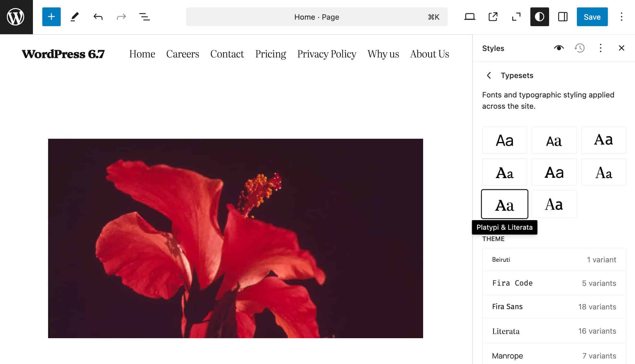Click the split-view layout icon
The image size is (635, 364).
click(x=563, y=16)
